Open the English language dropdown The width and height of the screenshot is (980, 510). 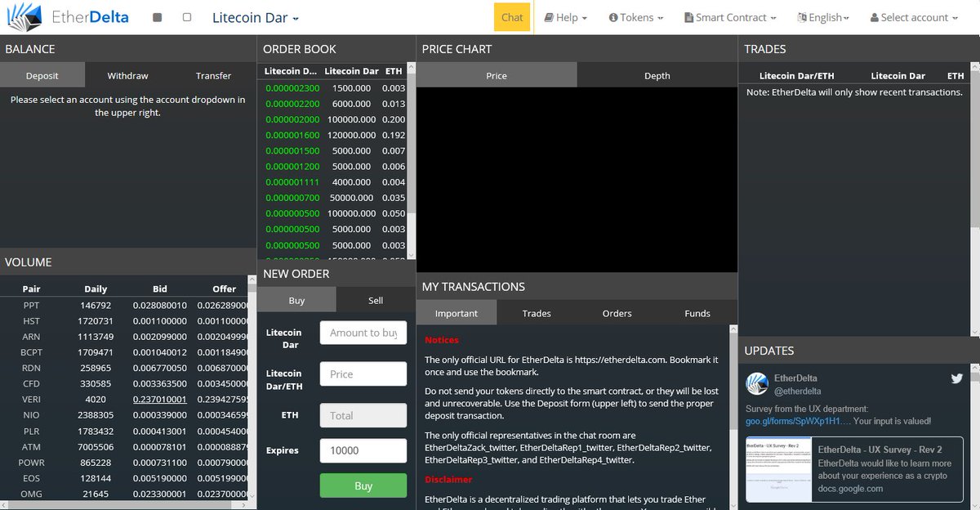pyautogui.click(x=823, y=17)
